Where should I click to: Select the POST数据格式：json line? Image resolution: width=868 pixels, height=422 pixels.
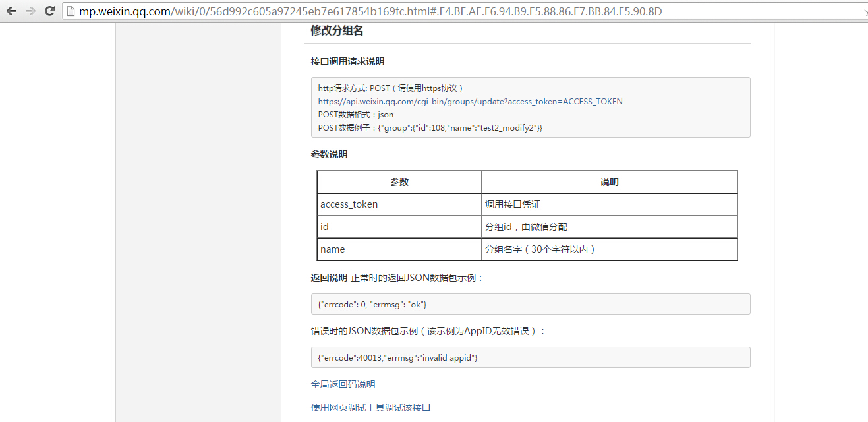(355, 115)
